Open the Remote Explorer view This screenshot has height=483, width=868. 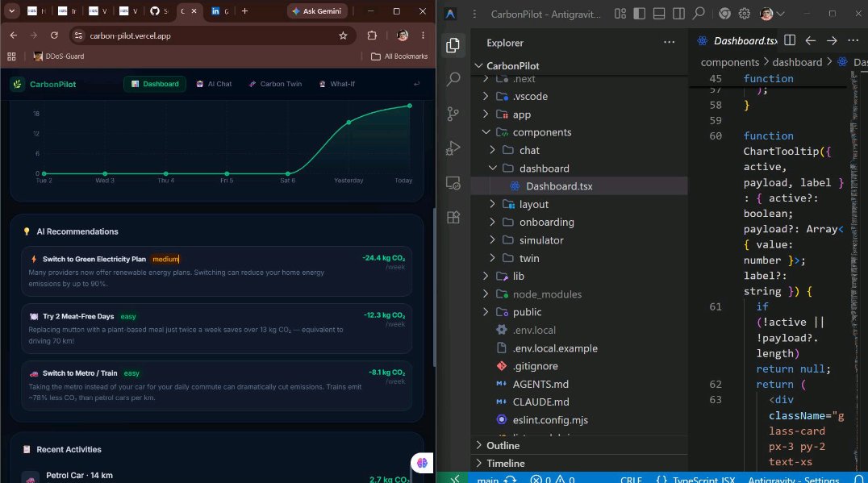453,183
